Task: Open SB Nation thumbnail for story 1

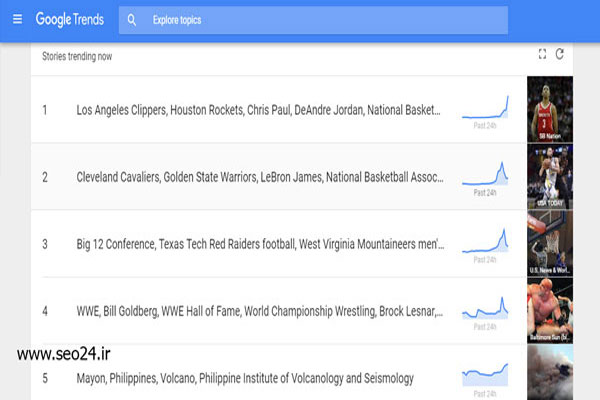Action: click(x=550, y=109)
